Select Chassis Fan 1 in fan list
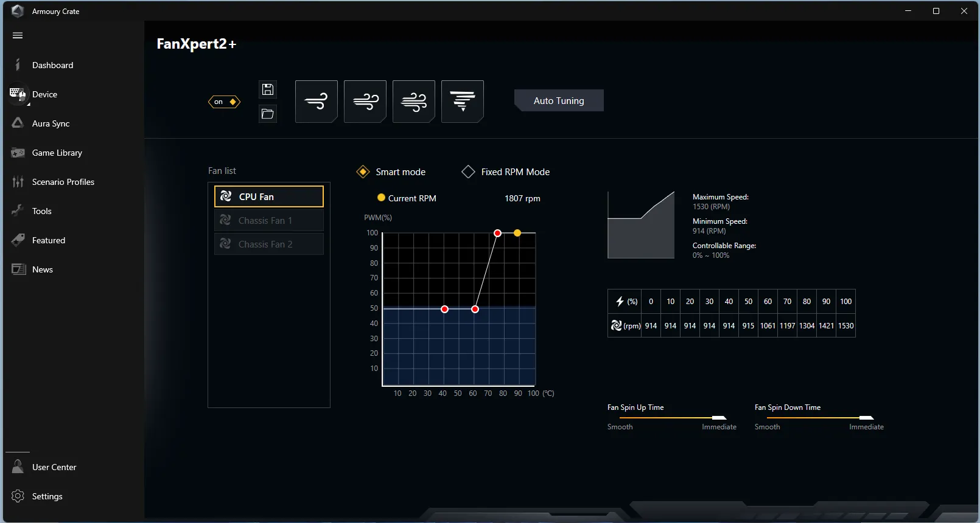 click(x=268, y=220)
